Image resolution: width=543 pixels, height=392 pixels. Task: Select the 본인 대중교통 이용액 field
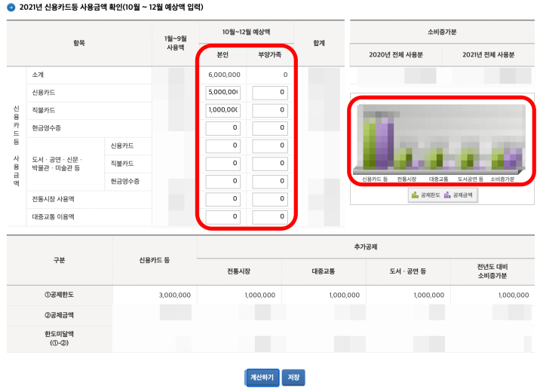[223, 217]
